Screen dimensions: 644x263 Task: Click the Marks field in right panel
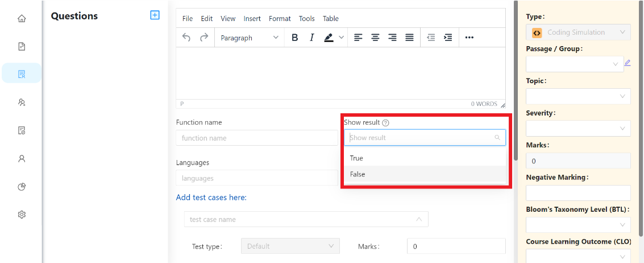tap(578, 161)
